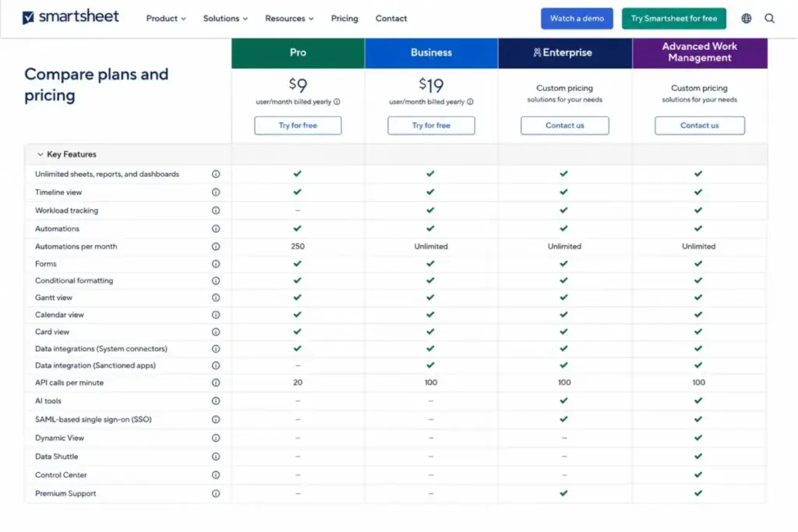Show info for Data integration (Sanctioned apps)

tap(216, 365)
